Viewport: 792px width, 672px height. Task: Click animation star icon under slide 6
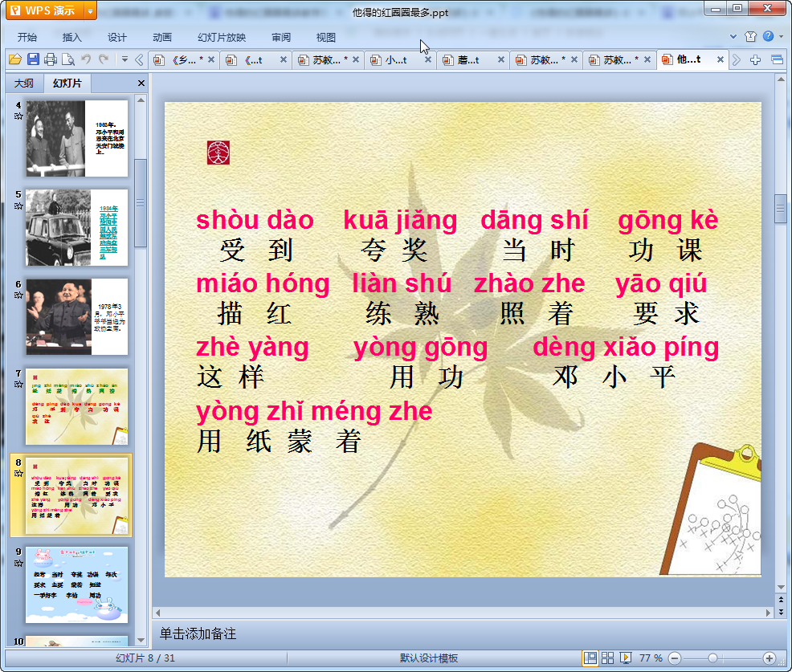click(18, 295)
